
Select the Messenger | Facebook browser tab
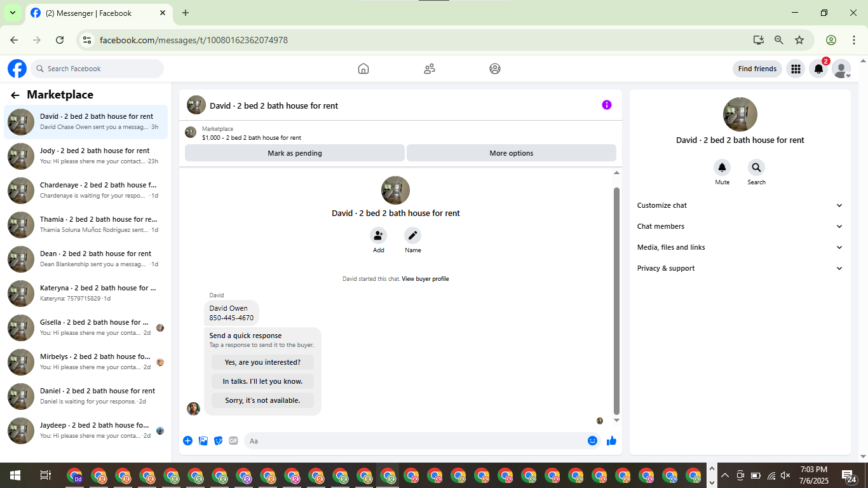[x=98, y=13]
